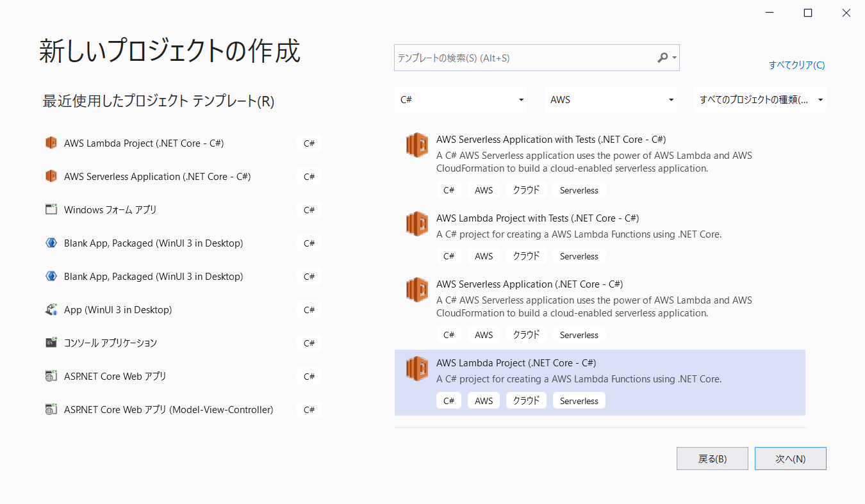Close the new project dialog

point(846,13)
